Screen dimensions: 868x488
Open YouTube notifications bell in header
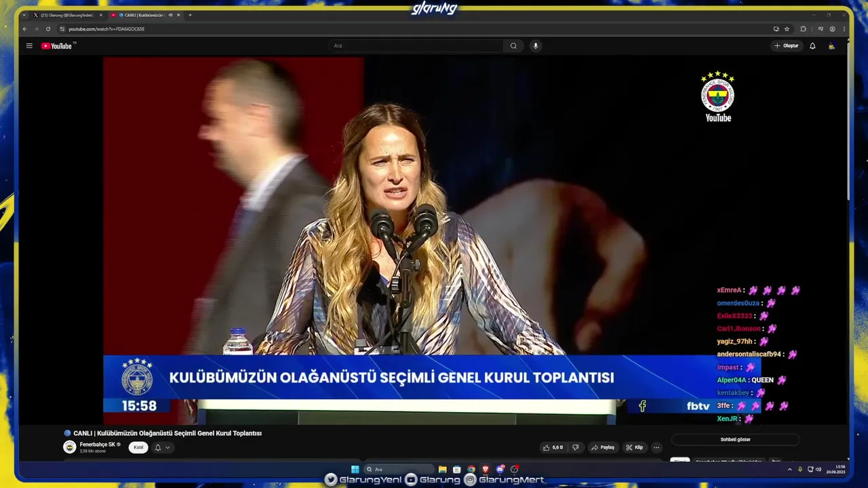pos(812,46)
